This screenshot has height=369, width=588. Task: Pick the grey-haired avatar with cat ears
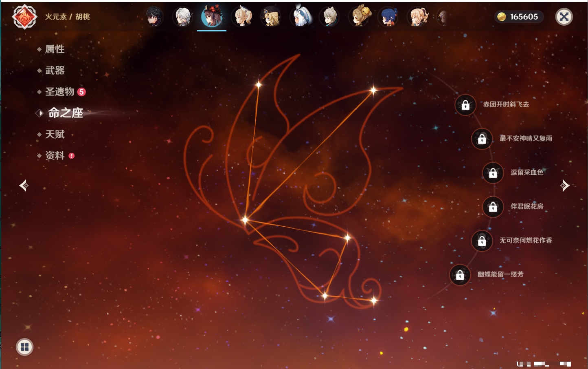pyautogui.click(x=330, y=17)
